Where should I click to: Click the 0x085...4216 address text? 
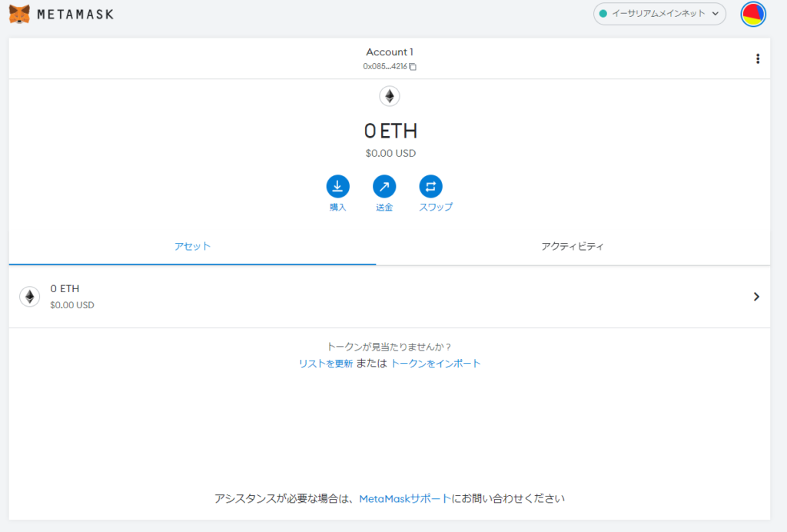[x=385, y=66]
